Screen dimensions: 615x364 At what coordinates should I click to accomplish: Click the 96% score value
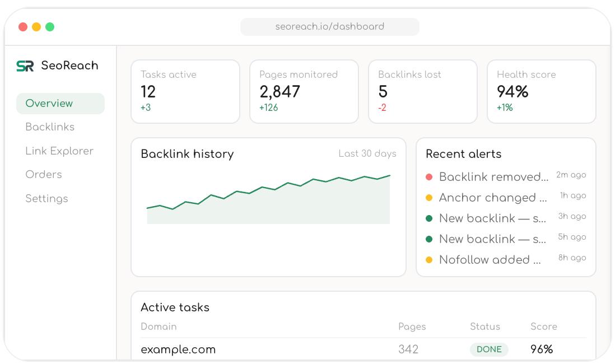542,349
